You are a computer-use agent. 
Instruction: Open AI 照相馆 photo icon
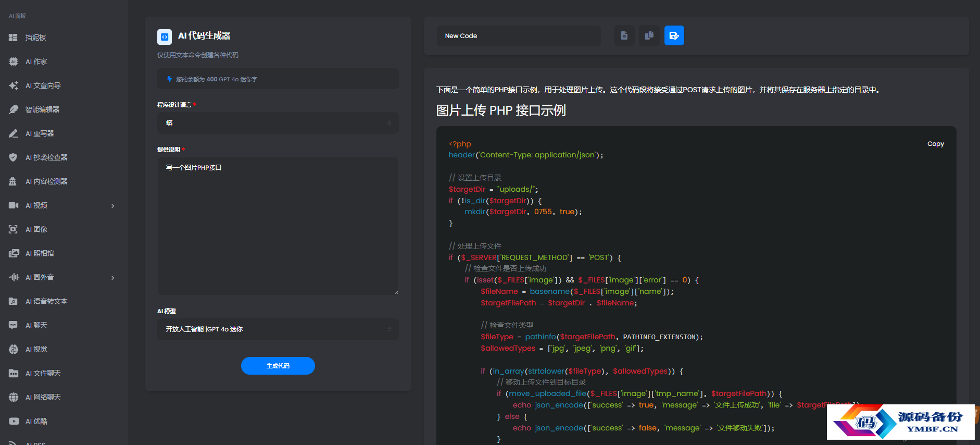pos(14,253)
